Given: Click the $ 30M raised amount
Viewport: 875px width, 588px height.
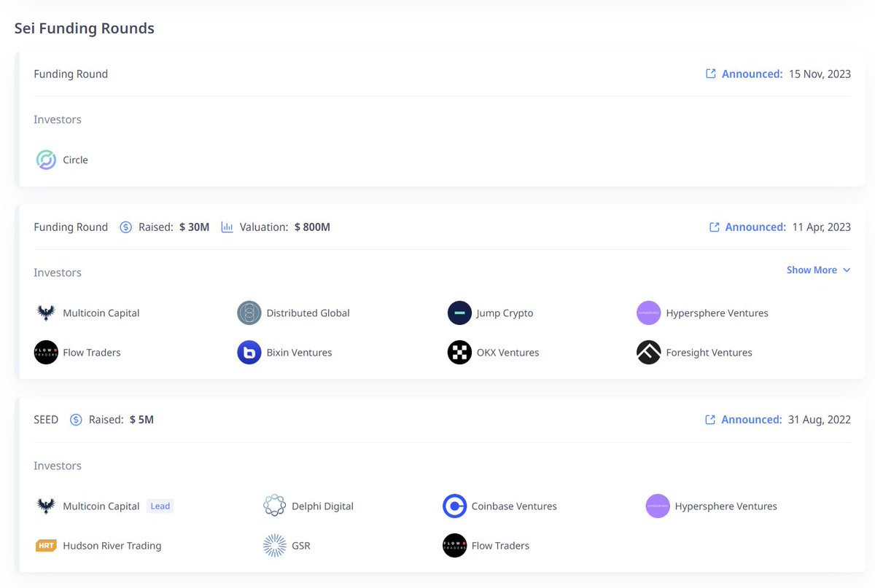Looking at the screenshot, I should point(194,227).
